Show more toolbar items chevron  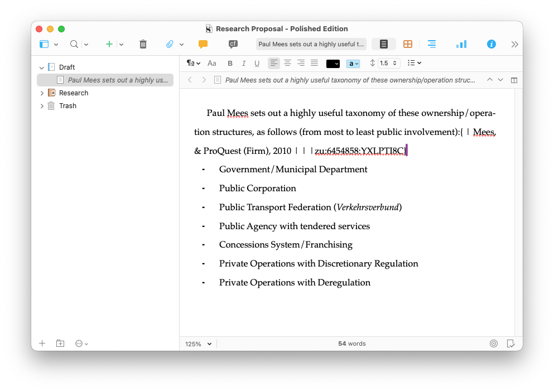point(514,44)
